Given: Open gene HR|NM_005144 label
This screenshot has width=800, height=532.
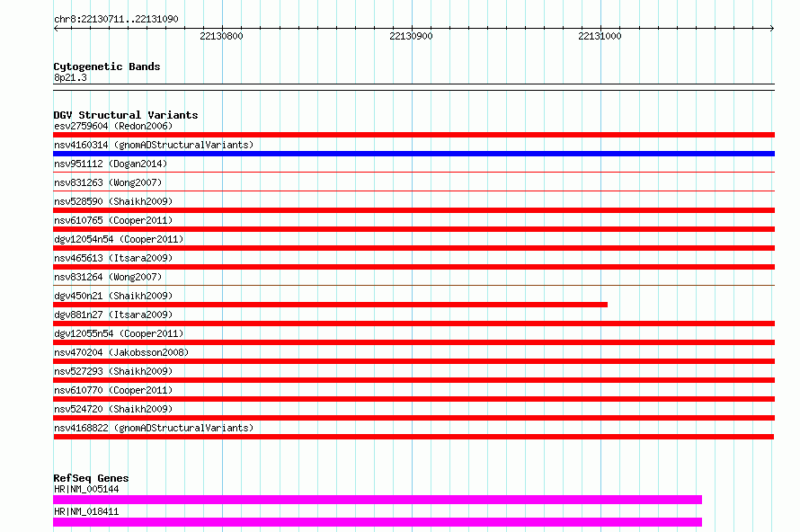Looking at the screenshot, I should point(86,489).
